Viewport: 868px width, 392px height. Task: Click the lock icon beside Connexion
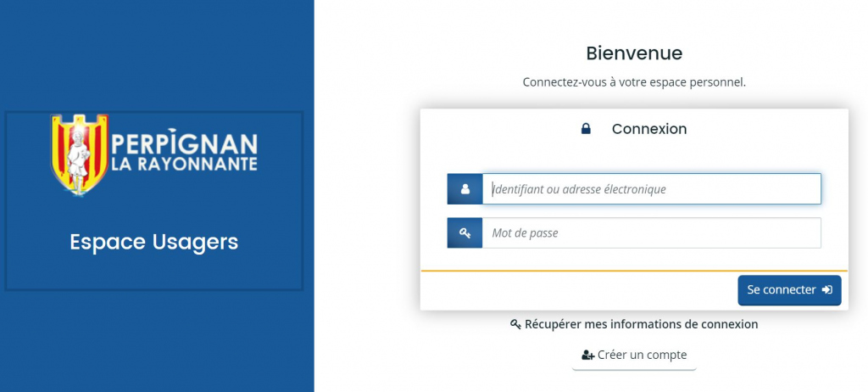click(x=585, y=129)
